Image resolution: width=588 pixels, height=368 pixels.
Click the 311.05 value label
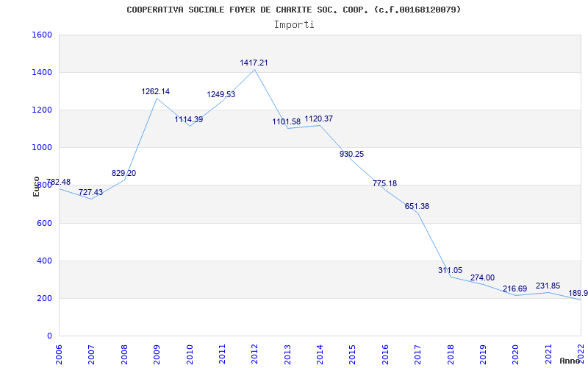tap(450, 270)
